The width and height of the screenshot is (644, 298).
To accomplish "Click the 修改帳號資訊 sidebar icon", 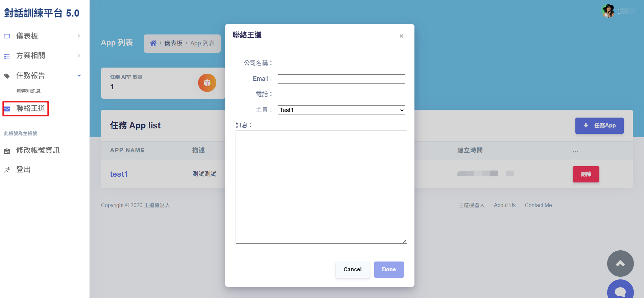I will click(7, 151).
